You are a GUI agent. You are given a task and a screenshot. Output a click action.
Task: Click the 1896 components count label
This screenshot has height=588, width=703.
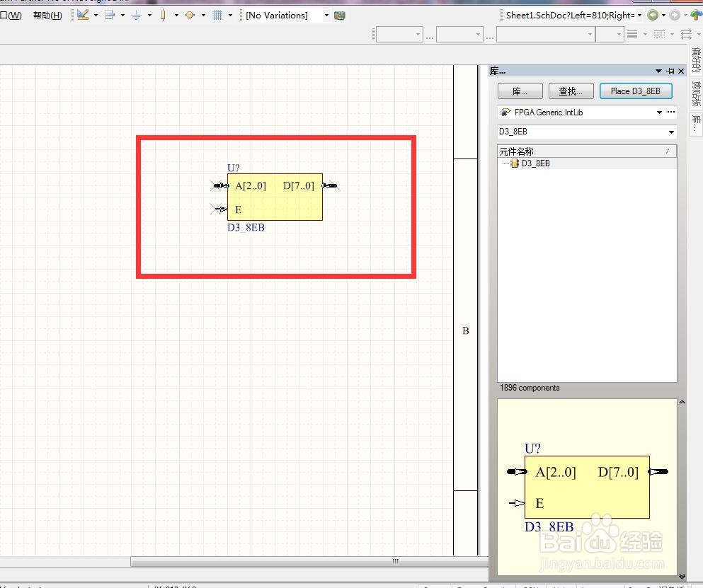coord(530,388)
